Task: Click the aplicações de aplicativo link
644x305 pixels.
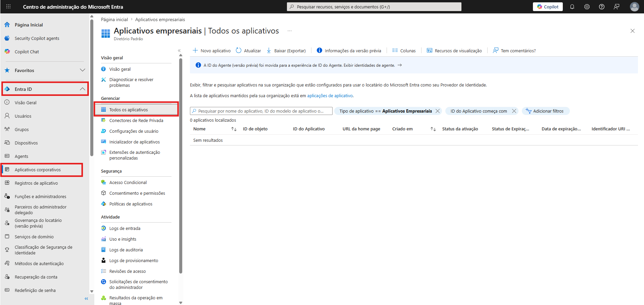Action: coord(330,96)
